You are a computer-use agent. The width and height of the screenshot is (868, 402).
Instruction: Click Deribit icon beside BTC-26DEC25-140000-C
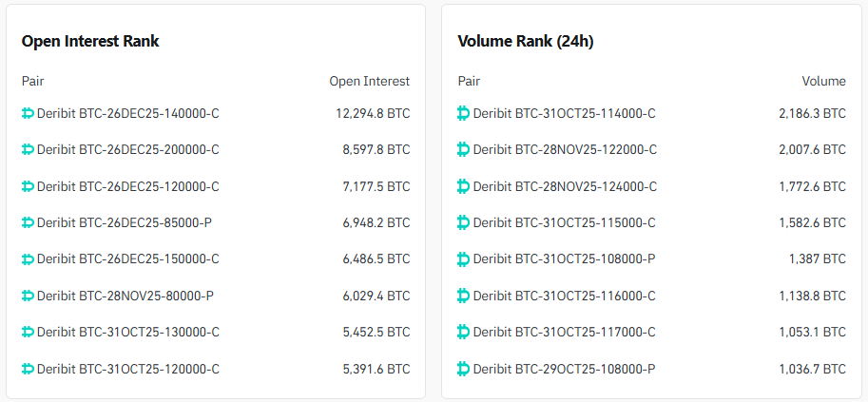point(28,113)
